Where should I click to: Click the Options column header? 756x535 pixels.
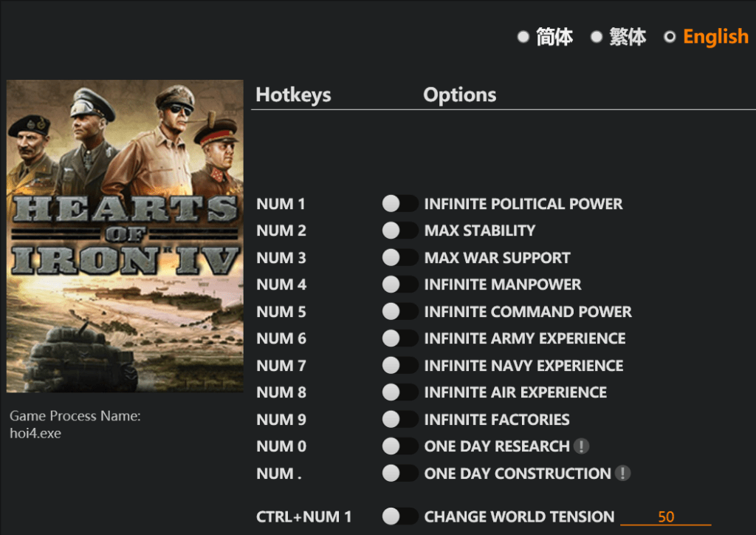(x=459, y=95)
